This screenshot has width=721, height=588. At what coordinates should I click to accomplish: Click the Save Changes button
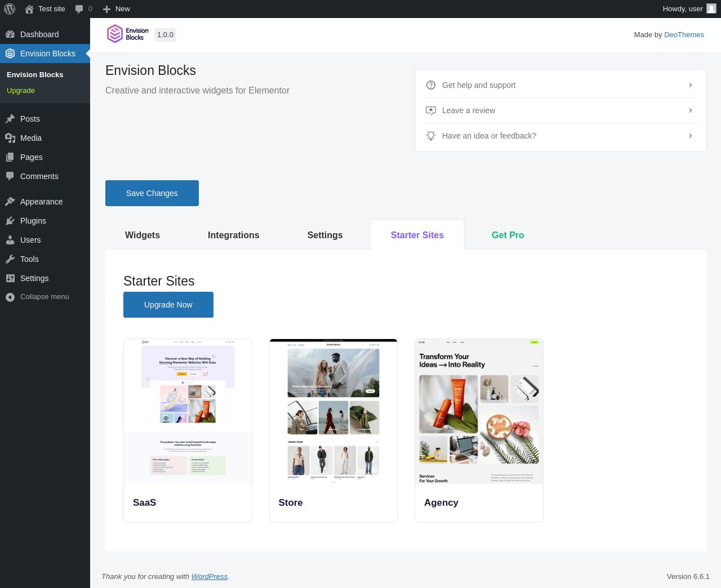tap(152, 193)
